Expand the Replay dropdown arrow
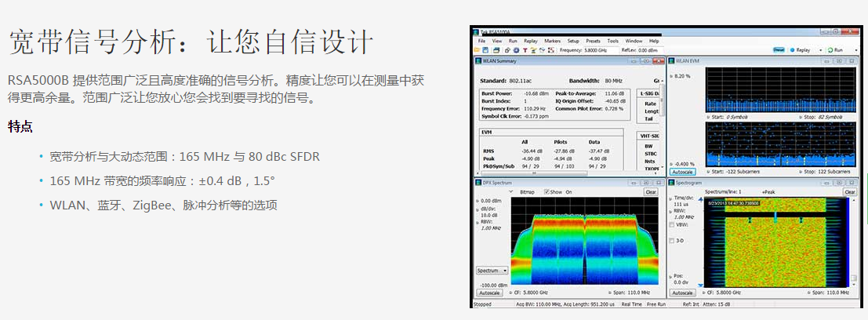Screen dimensions: 868x320 pyautogui.click(x=821, y=50)
